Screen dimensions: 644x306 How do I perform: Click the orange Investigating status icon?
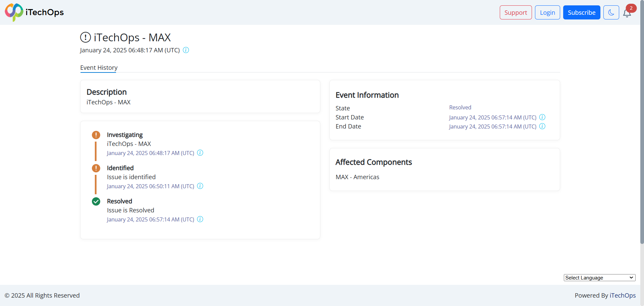(x=96, y=135)
